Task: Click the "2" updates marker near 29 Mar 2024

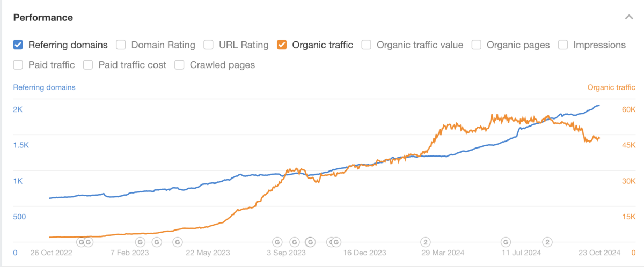Action: coord(426,242)
